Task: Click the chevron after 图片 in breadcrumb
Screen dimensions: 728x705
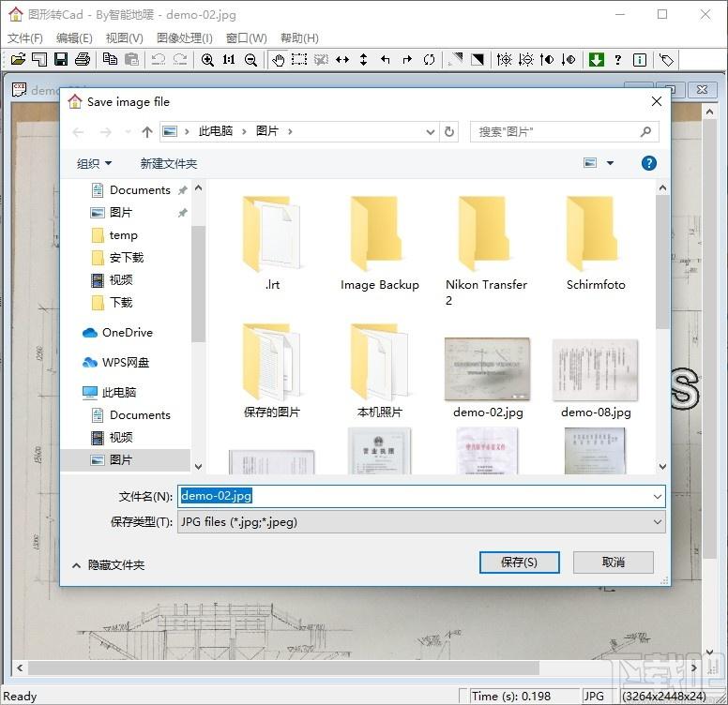Action: coord(290,132)
